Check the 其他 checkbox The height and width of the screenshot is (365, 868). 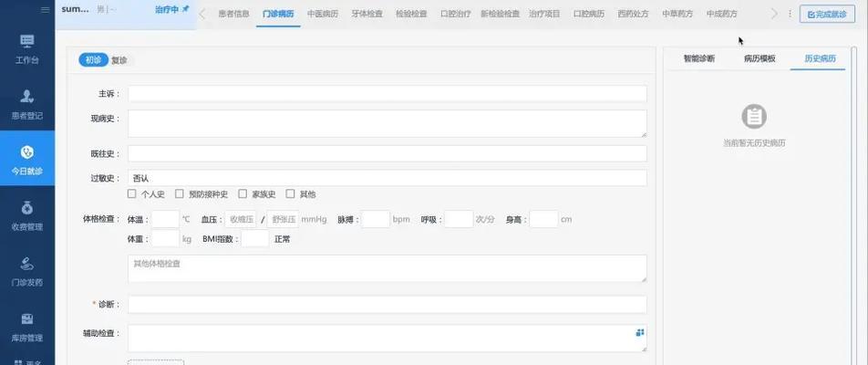click(290, 193)
